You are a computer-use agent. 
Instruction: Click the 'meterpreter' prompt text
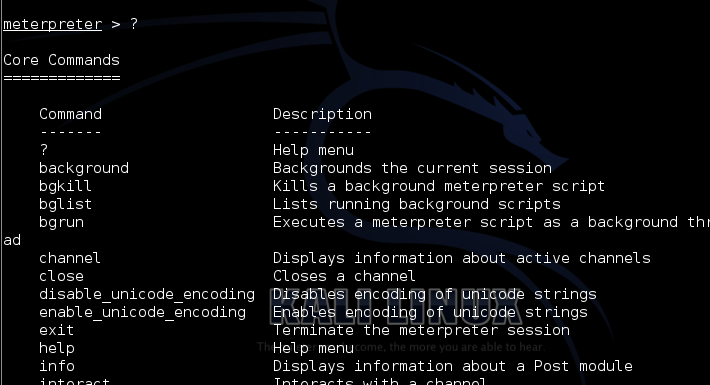[x=53, y=24]
